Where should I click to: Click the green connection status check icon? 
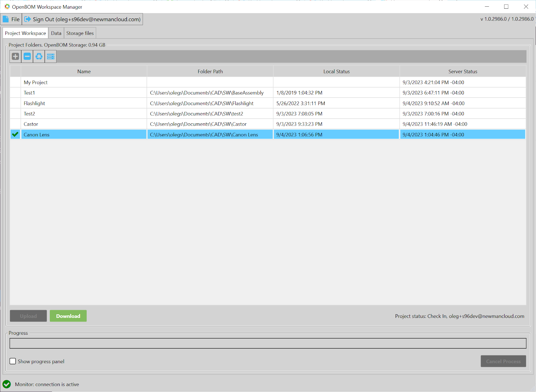(7, 384)
